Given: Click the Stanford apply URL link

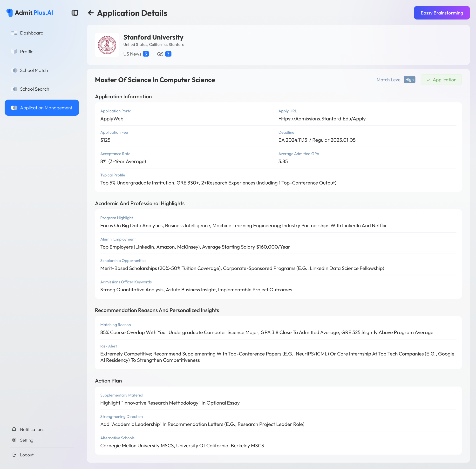Looking at the screenshot, I should click(322, 119).
